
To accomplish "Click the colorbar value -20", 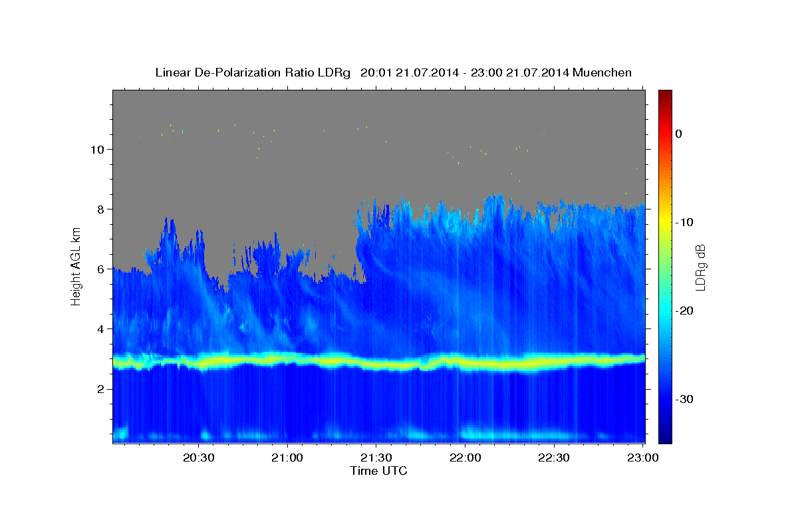I will (x=684, y=311).
